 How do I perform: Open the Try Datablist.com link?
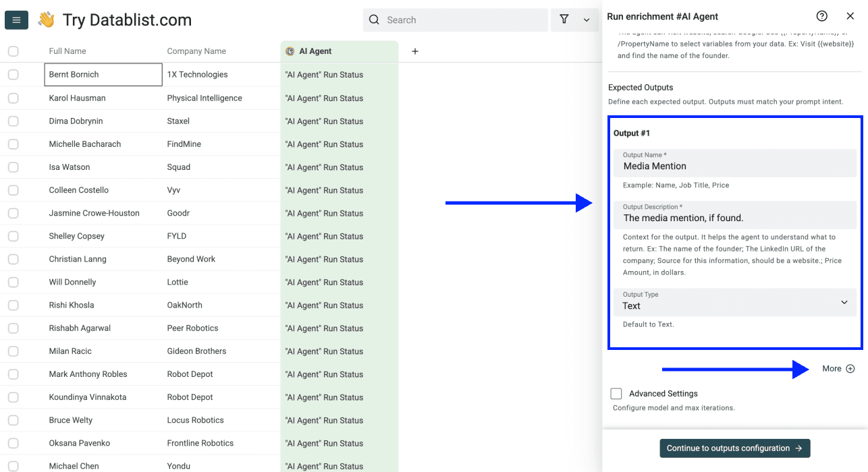pyautogui.click(x=127, y=20)
